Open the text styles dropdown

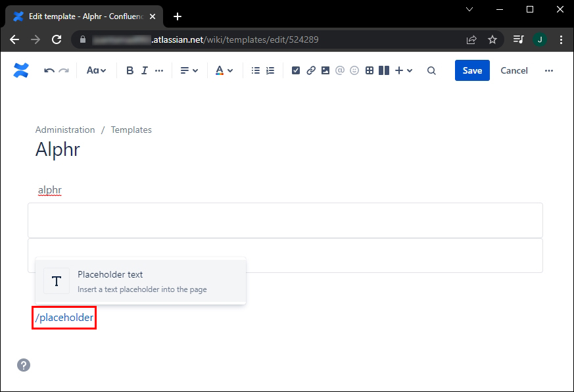[96, 70]
